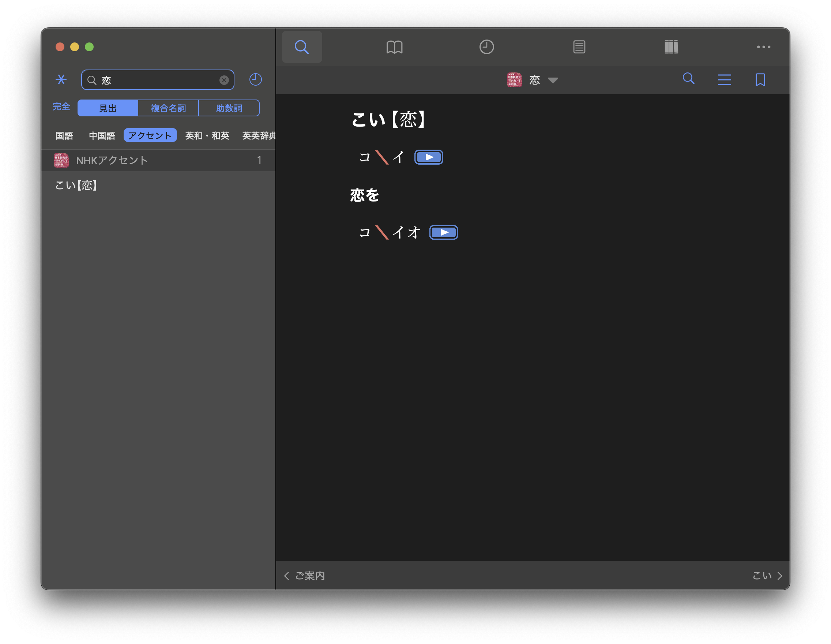Select the 国語 dictionary category tab
831x644 pixels.
[x=64, y=135]
